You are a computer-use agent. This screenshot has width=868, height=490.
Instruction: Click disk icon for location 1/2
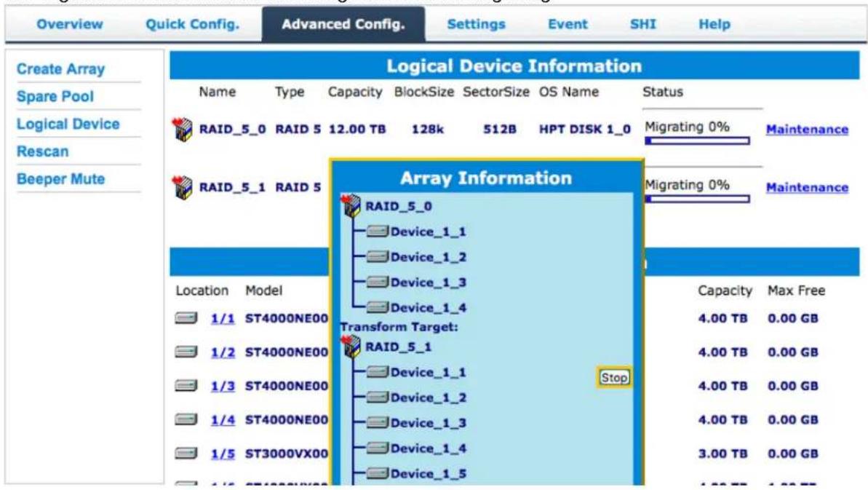[186, 352]
